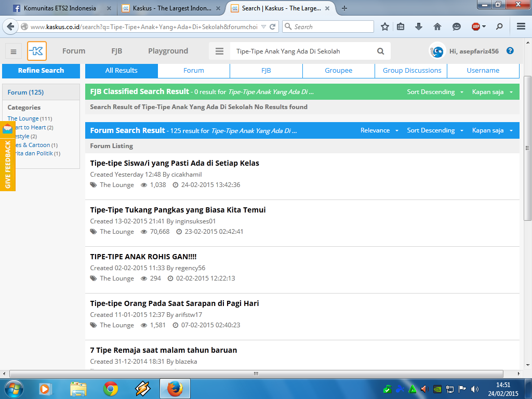Click the blue help question mark icon

click(x=510, y=51)
